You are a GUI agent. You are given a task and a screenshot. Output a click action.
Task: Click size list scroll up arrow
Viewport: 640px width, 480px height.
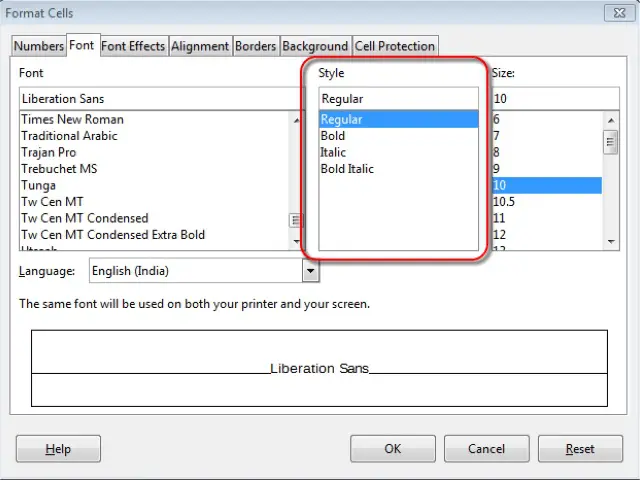click(x=611, y=120)
